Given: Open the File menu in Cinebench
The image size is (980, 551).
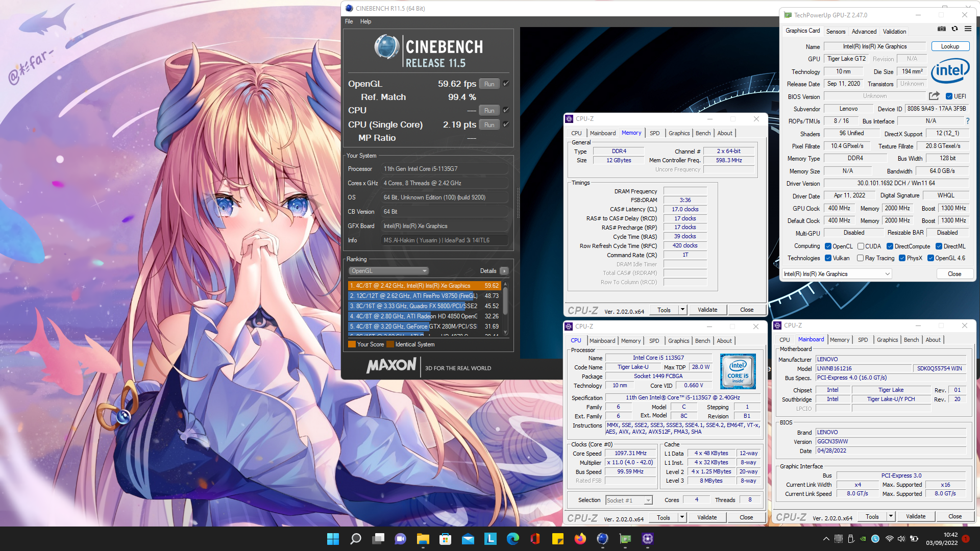Looking at the screenshot, I should [349, 21].
